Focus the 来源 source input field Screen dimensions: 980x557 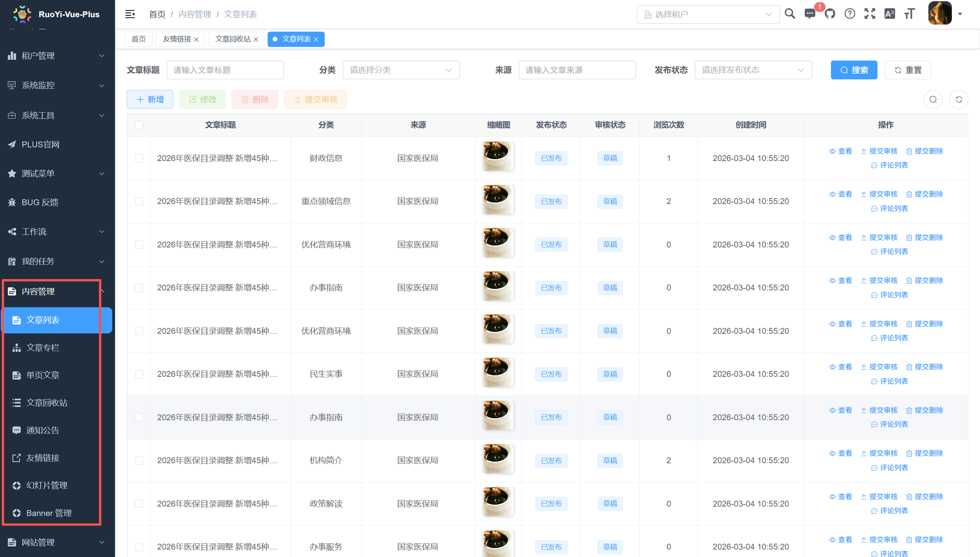click(577, 70)
